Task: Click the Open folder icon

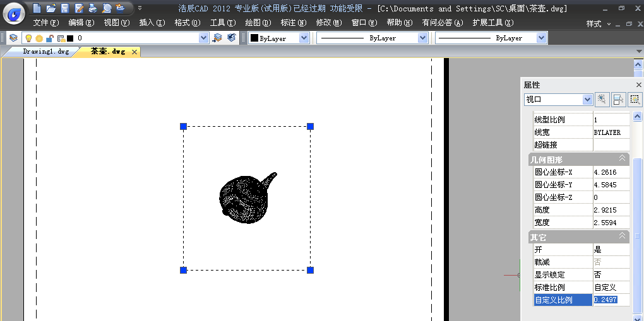Action: click(51, 8)
